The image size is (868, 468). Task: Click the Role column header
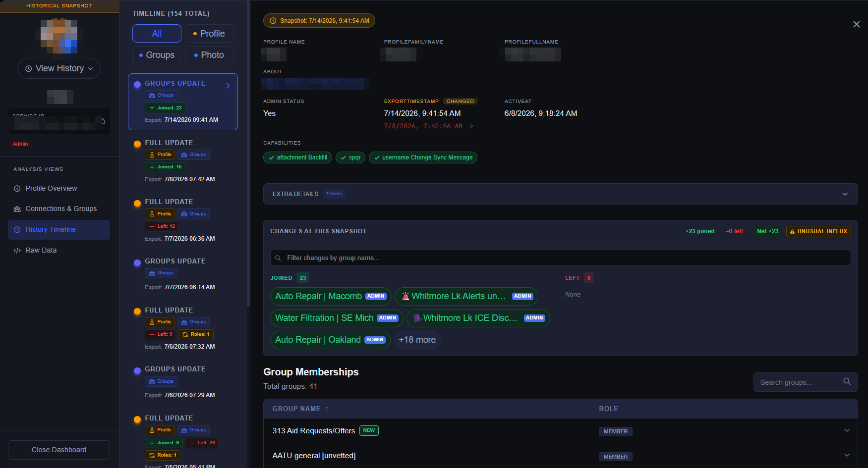point(608,409)
